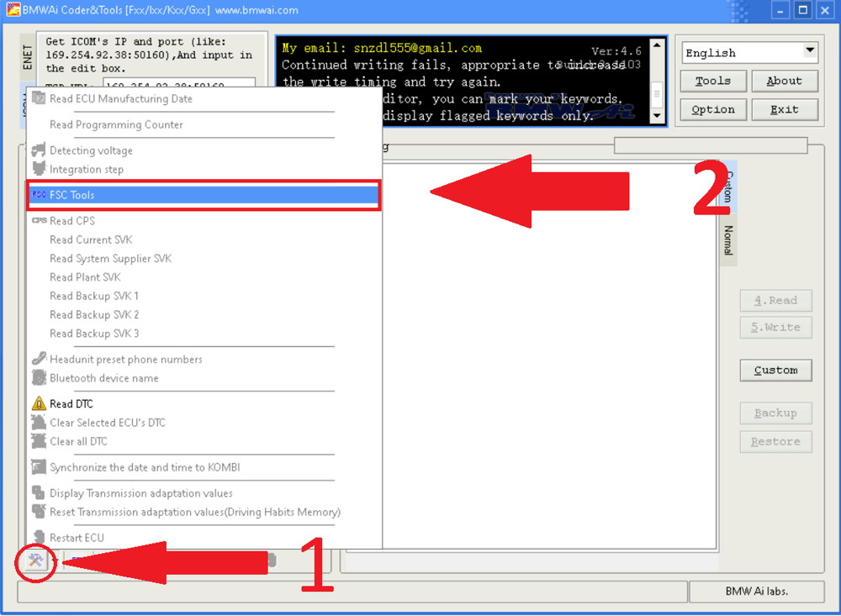Click the 5.Write button
Viewport: 841px width, 616px height.
click(x=775, y=327)
